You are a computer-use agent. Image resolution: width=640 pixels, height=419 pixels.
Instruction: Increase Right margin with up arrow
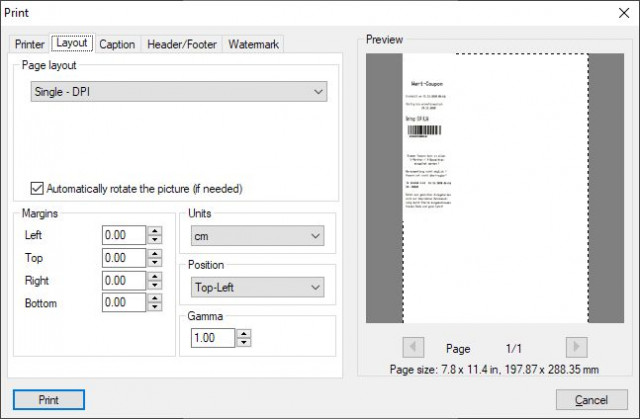coord(155,276)
